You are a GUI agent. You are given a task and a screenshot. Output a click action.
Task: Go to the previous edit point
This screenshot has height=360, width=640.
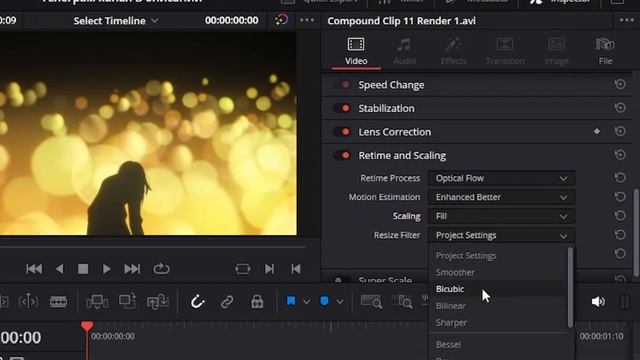[x=296, y=269]
